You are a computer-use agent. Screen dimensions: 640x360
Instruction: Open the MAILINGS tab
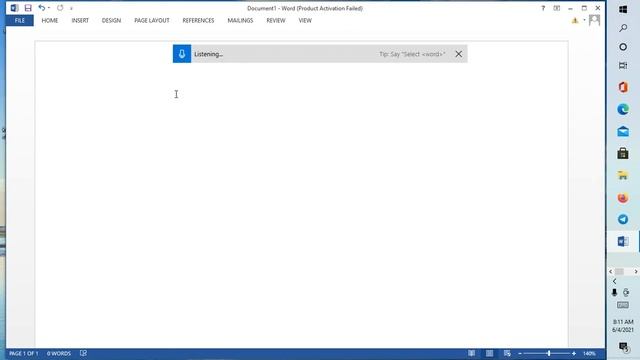[x=240, y=20]
